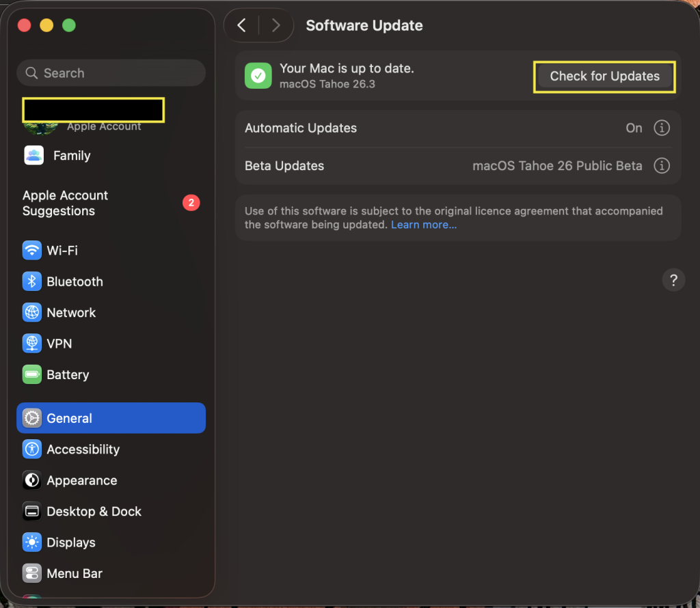Click the Wi-Fi icon in sidebar

click(32, 251)
